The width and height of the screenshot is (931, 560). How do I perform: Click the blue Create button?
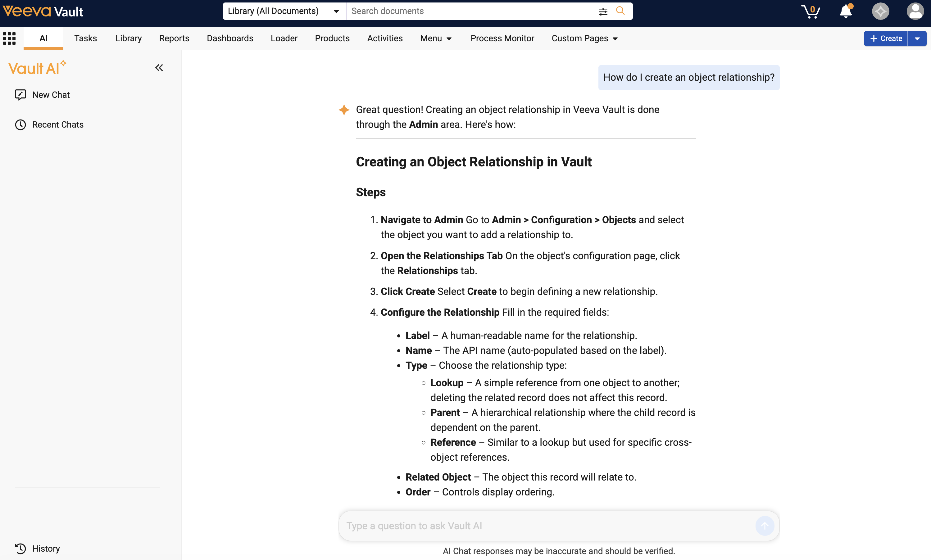coord(885,38)
